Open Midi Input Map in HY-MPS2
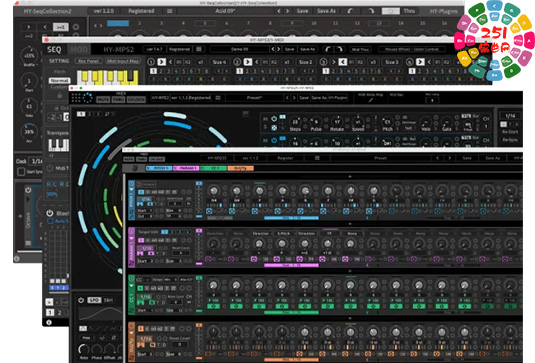This screenshot has width=535, height=363. point(123,61)
